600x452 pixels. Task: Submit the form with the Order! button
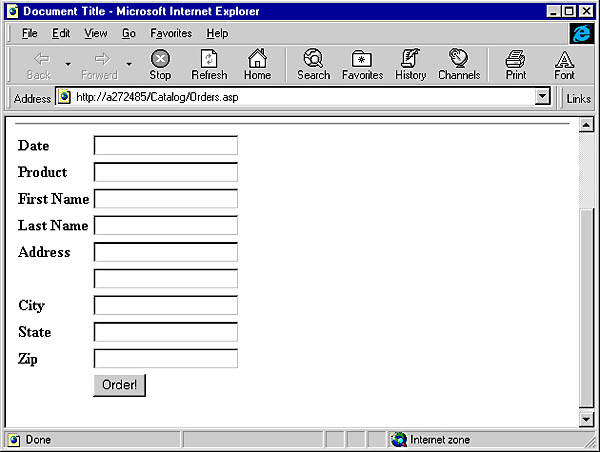coord(119,385)
